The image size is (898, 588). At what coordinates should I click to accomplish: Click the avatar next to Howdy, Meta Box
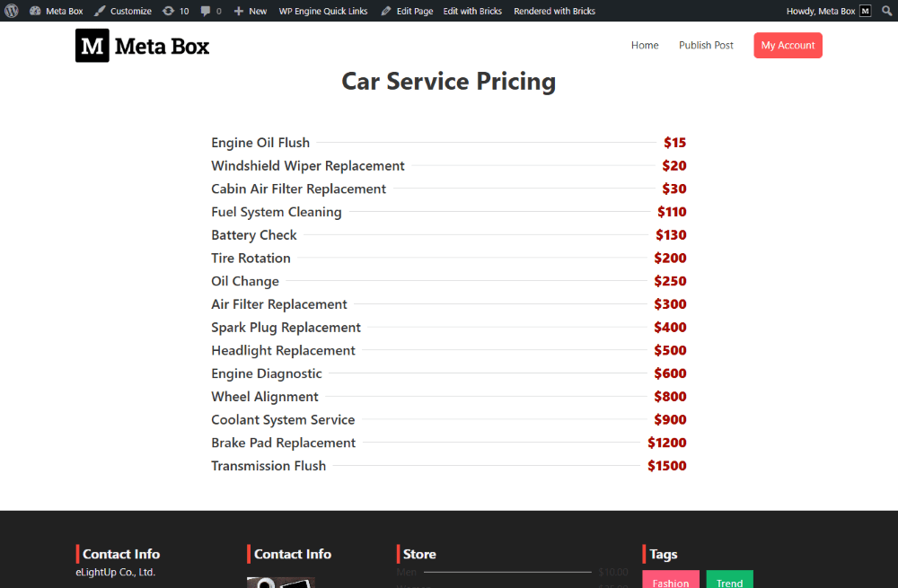[865, 10]
